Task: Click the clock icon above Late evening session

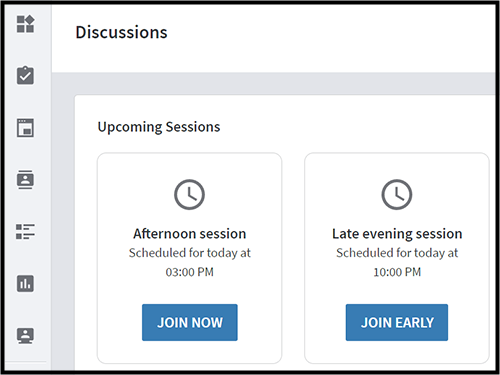Action: (x=397, y=195)
